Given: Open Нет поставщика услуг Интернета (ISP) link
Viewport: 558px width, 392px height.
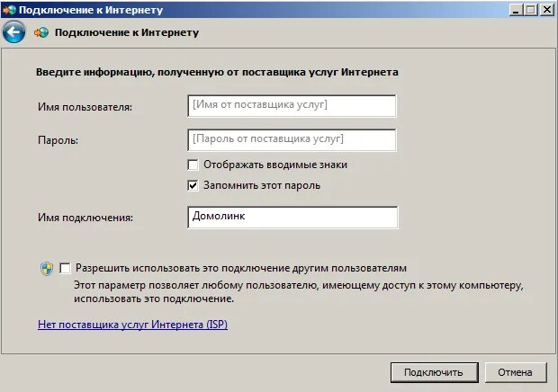Looking at the screenshot, I should (x=132, y=325).
